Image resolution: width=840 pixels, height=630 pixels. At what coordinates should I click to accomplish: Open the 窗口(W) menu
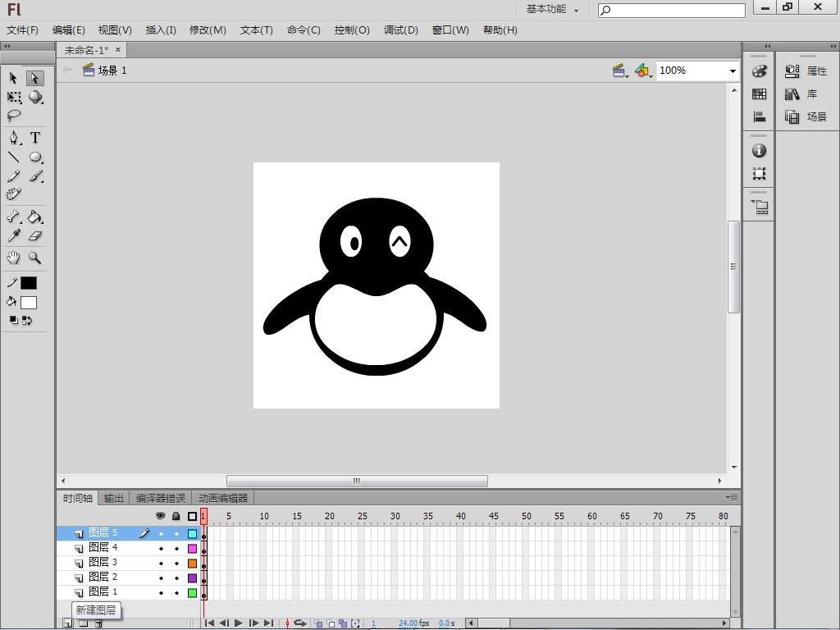click(x=450, y=30)
